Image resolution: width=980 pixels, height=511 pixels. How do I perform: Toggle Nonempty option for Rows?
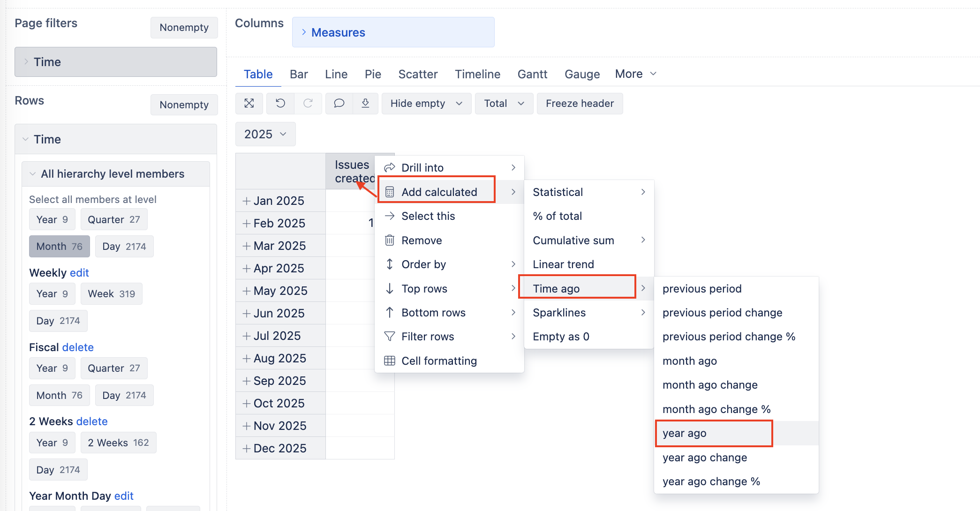coord(184,105)
